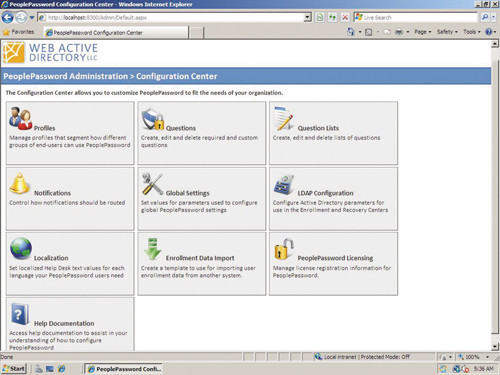The width and height of the screenshot is (500, 375).
Task: Open the Question Lists link
Action: (318, 128)
